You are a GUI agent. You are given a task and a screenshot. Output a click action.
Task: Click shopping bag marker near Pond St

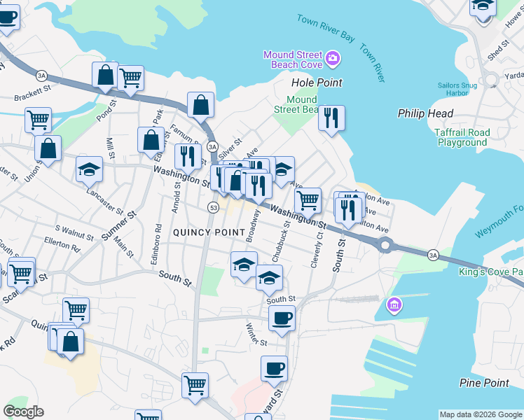point(105,76)
